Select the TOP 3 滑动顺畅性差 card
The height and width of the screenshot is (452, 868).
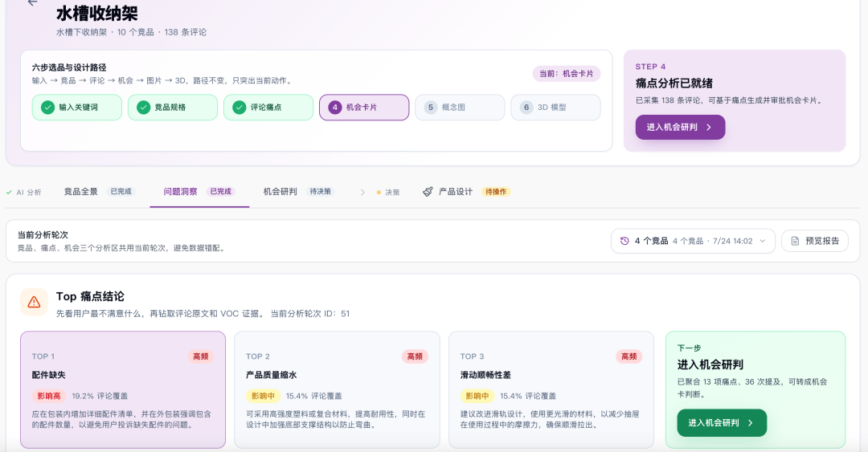pyautogui.click(x=551, y=389)
